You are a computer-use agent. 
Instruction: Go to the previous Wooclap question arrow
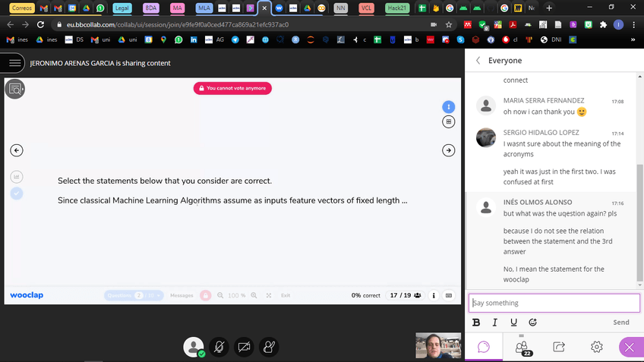point(17,150)
